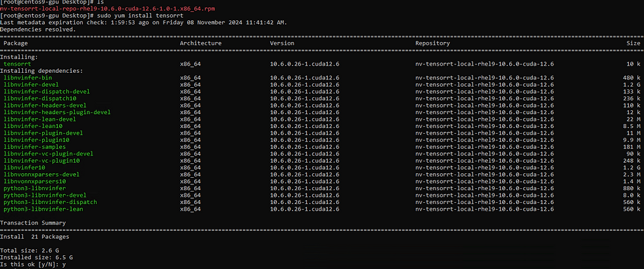
Task: Click the '236 k' size value
Action: [632, 98]
